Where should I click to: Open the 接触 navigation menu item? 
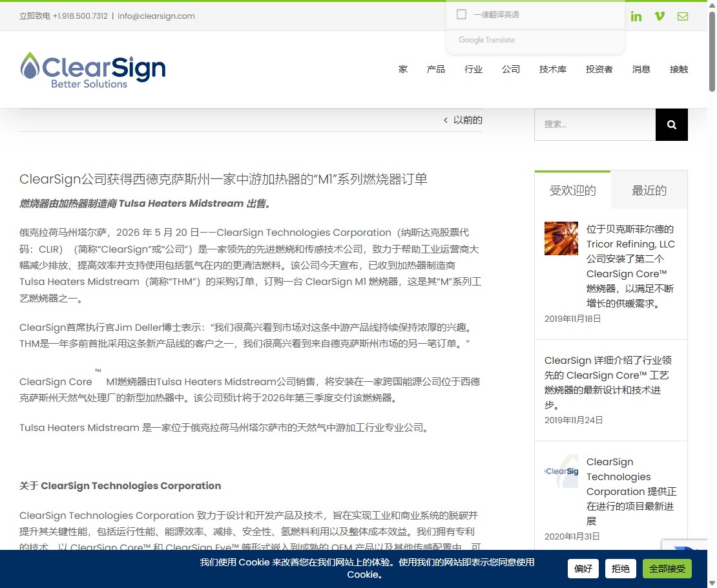pyautogui.click(x=679, y=69)
